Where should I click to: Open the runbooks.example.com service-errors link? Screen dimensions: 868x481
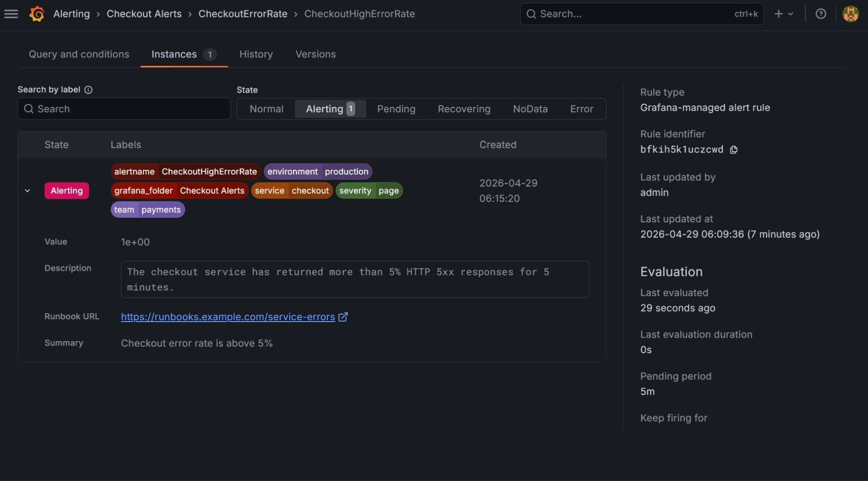point(228,317)
